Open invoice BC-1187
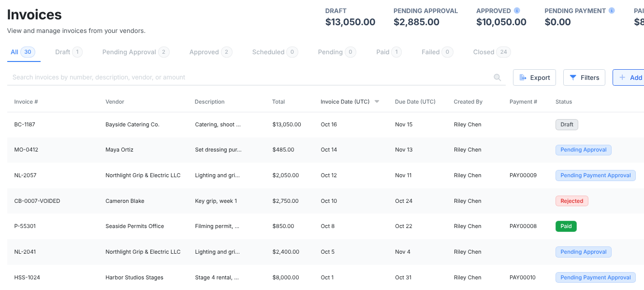644x290 pixels. (25, 124)
